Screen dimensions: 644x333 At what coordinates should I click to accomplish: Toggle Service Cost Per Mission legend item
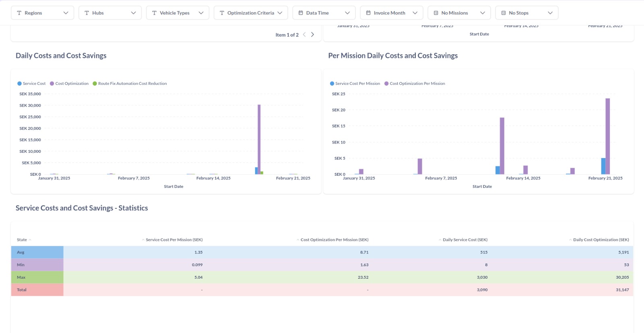(x=355, y=84)
